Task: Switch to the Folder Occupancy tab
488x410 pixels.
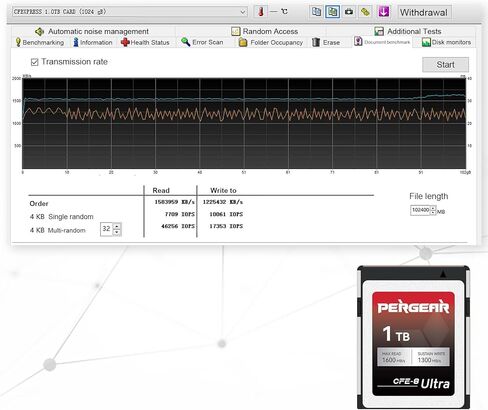Action: click(271, 42)
